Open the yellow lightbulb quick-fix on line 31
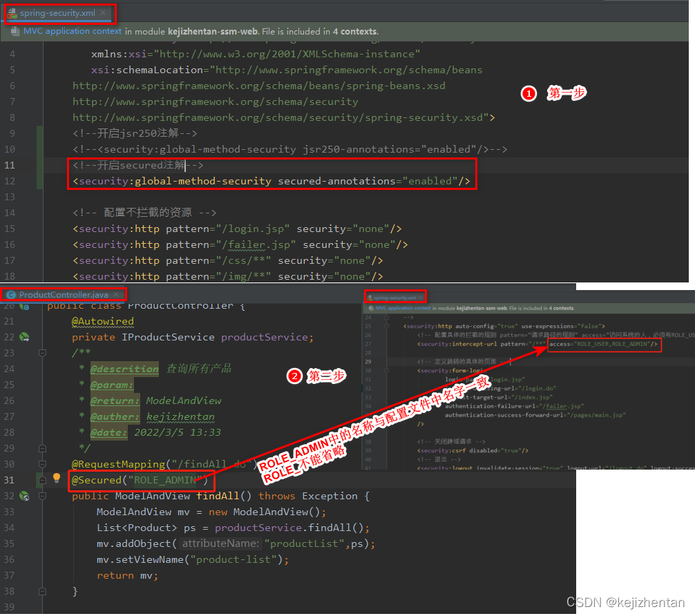Image resolution: width=695 pixels, height=616 pixels. [56, 478]
